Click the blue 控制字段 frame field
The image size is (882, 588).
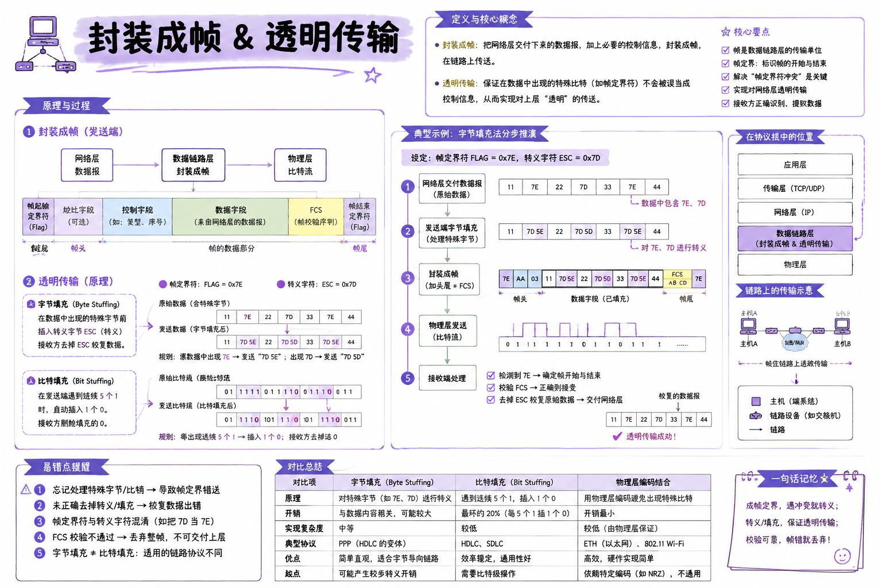137,216
